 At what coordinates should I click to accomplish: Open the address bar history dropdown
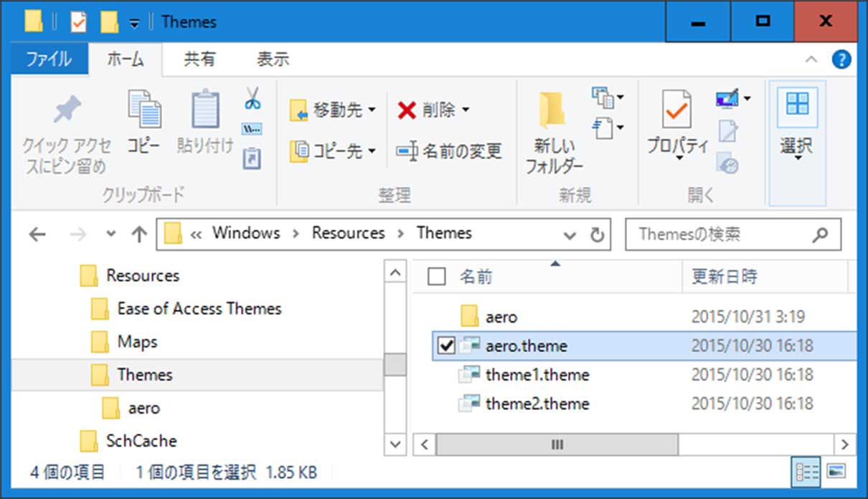pyautogui.click(x=570, y=235)
